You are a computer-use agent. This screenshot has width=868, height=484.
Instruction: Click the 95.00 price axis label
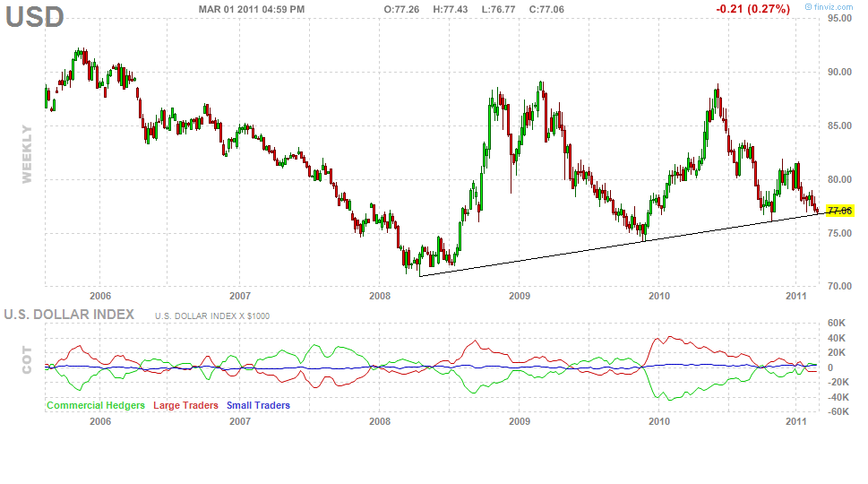tap(839, 17)
